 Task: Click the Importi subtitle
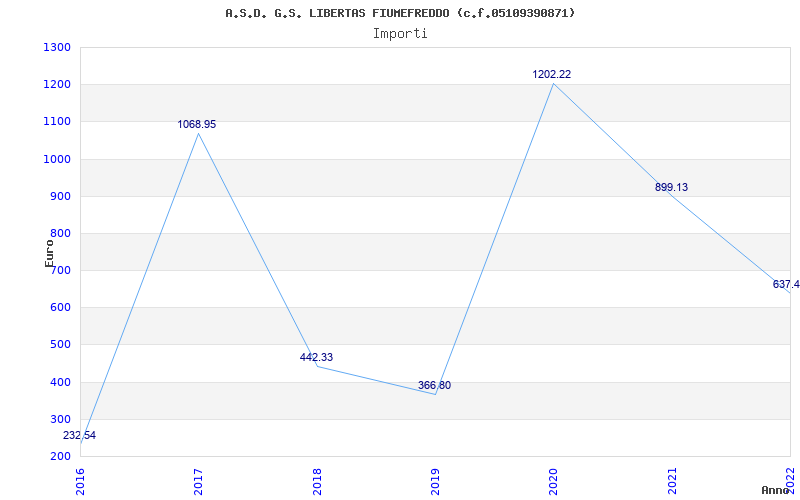tap(400, 34)
